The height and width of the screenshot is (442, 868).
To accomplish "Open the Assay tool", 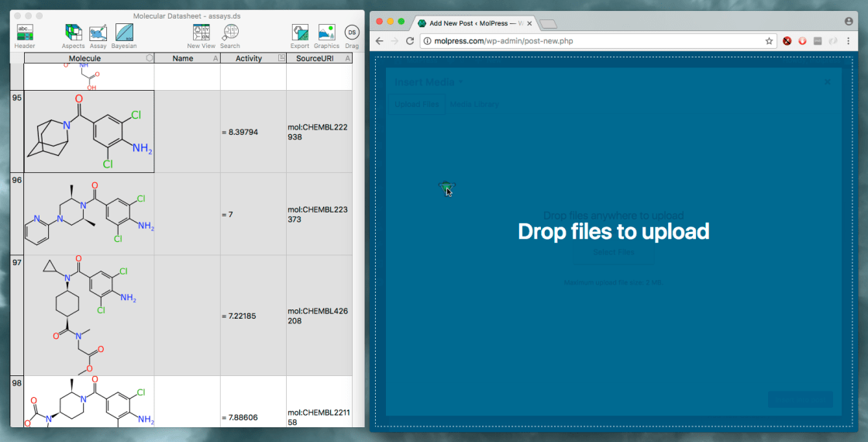I will pos(98,33).
